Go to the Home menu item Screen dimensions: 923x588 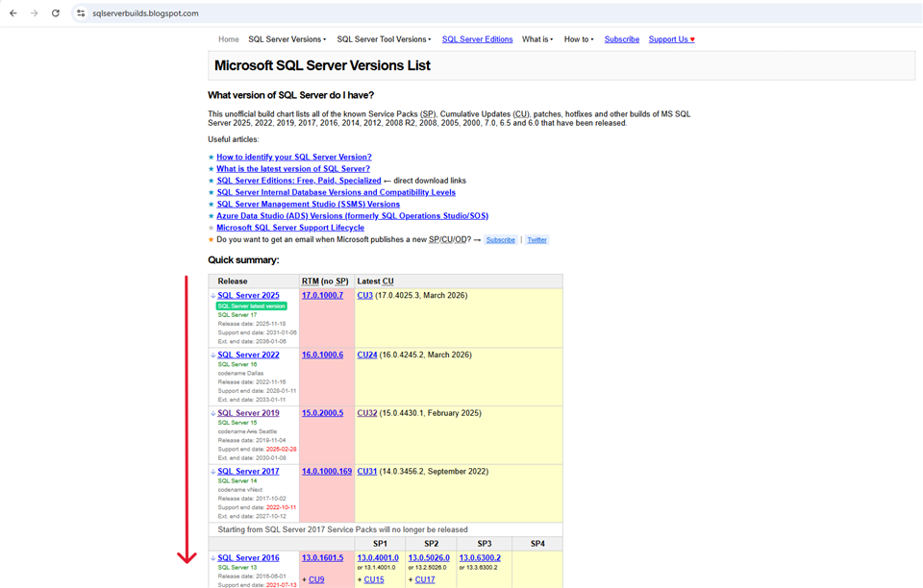point(228,39)
